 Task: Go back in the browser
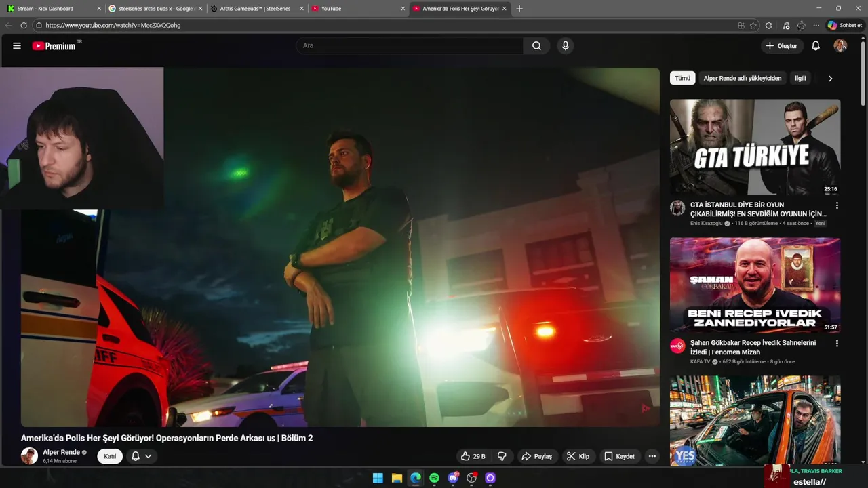[x=8, y=25]
